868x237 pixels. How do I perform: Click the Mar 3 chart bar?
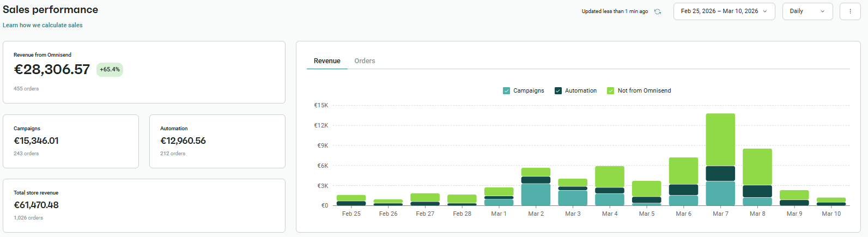pos(573,192)
